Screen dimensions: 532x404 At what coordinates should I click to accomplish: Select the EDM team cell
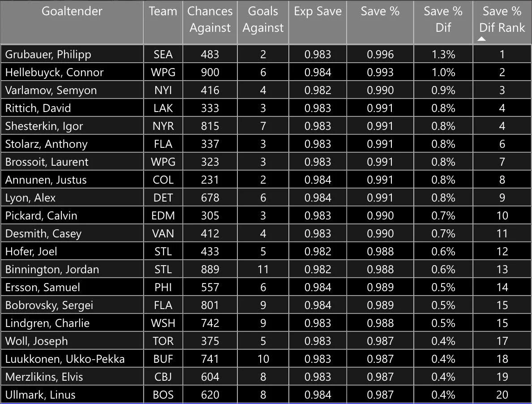point(163,216)
